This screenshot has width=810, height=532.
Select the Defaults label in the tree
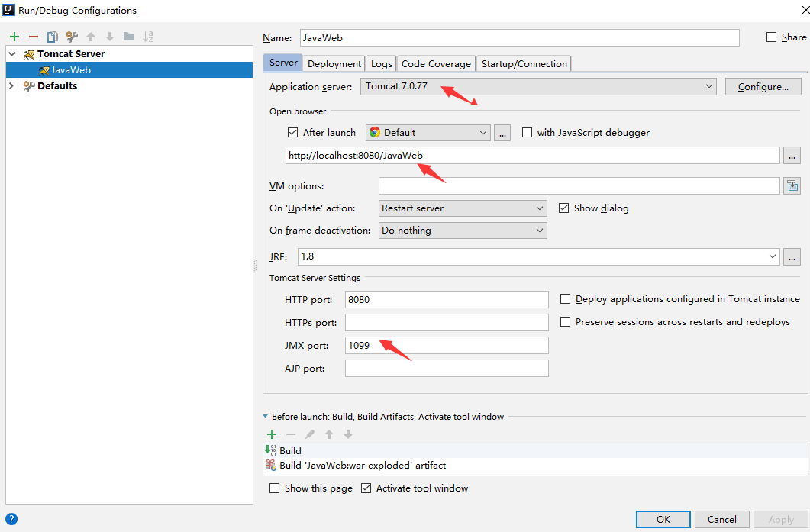57,85
